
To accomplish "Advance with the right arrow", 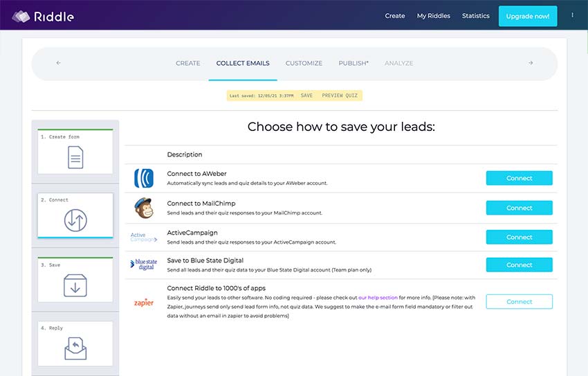I will [x=531, y=63].
